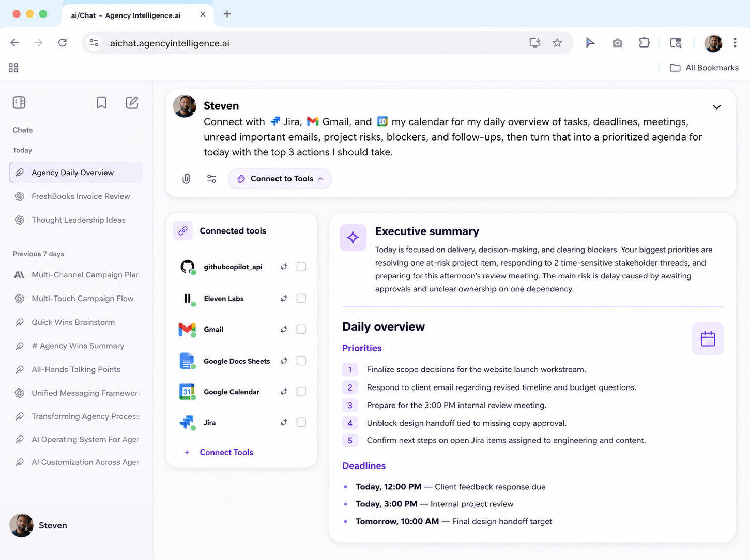Click the Jira logo in Connected tools

click(x=187, y=423)
